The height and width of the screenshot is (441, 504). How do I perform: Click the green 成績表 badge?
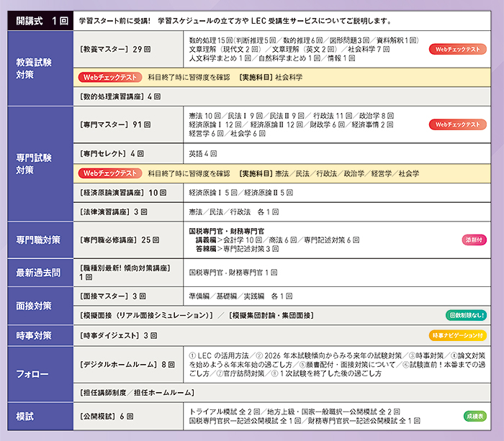(475, 416)
